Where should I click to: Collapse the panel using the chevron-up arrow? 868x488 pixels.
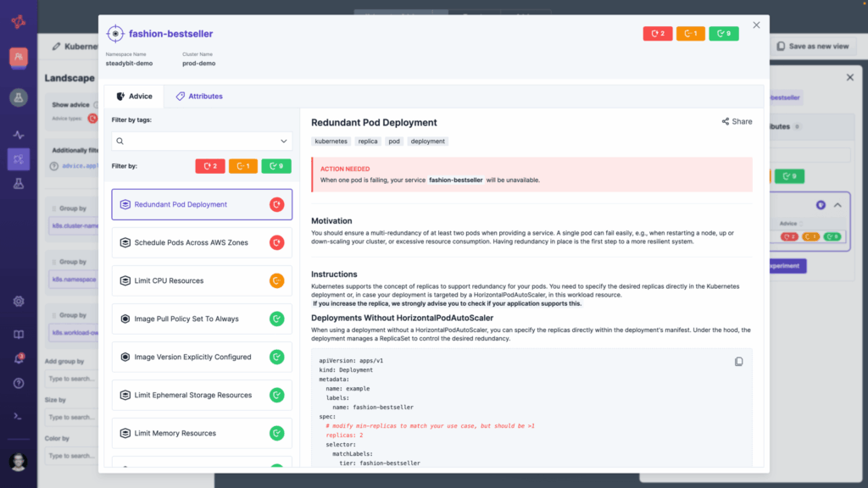[x=837, y=205]
